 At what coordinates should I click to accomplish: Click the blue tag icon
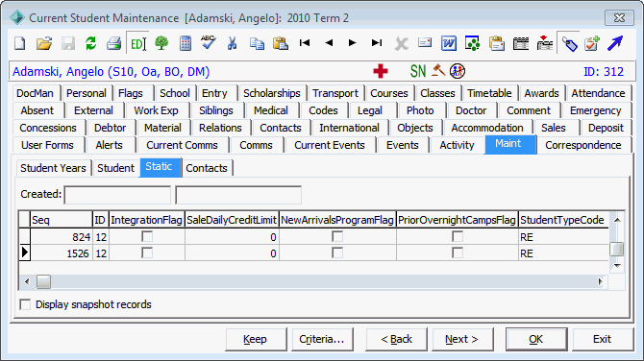[570, 43]
